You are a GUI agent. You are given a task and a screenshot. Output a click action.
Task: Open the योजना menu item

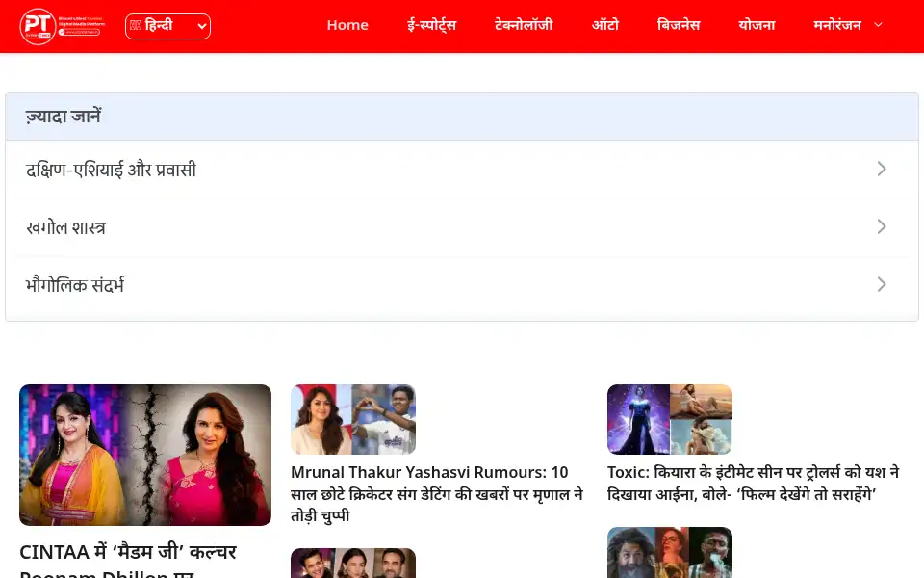click(x=757, y=25)
